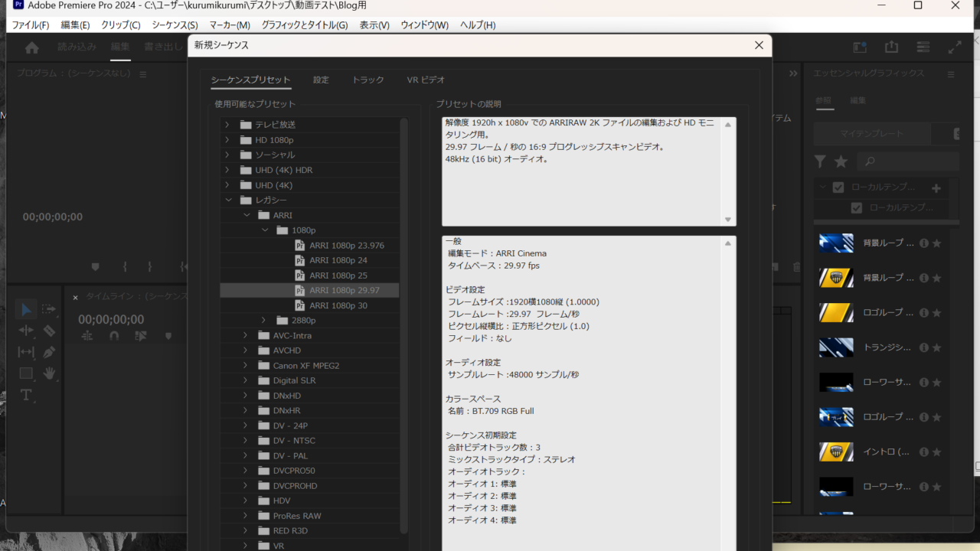Collapse the レガシー preset folder
980x551 pixels.
[227, 200]
